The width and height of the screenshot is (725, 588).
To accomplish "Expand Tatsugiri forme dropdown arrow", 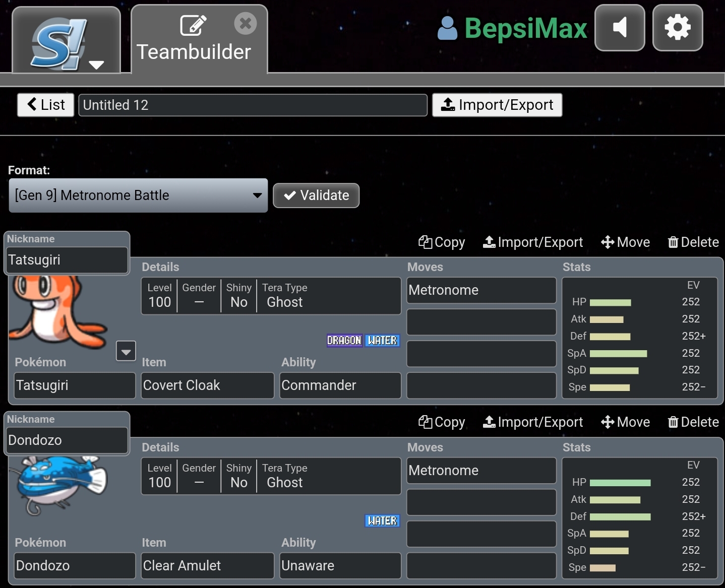I will (x=126, y=351).
